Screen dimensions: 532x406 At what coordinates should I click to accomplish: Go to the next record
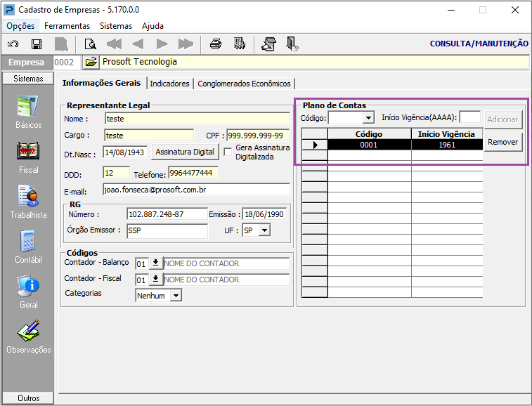[162, 44]
